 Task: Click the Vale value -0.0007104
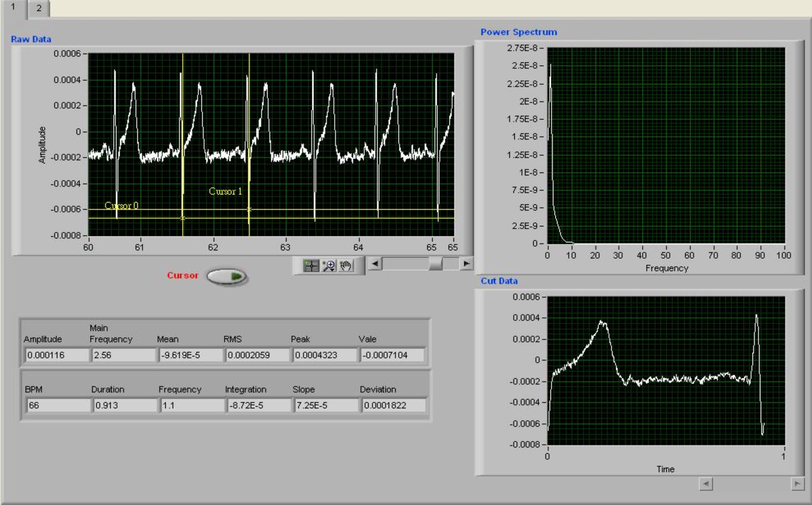[x=393, y=355]
